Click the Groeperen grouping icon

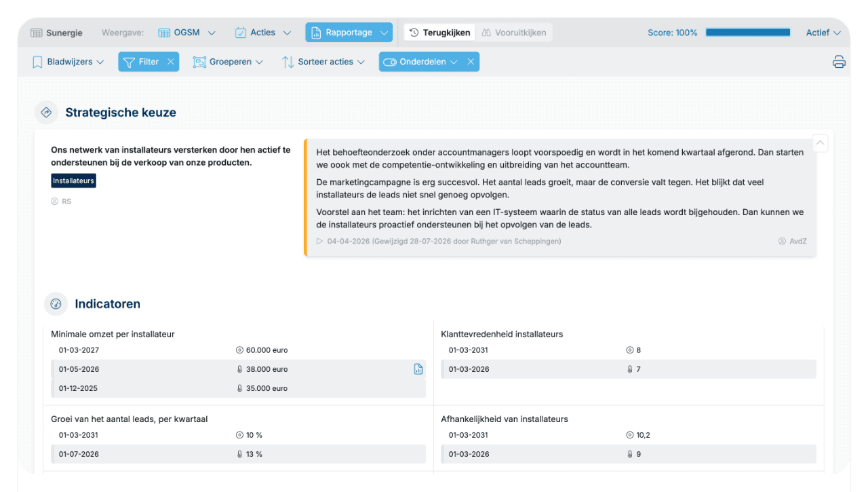[199, 62]
